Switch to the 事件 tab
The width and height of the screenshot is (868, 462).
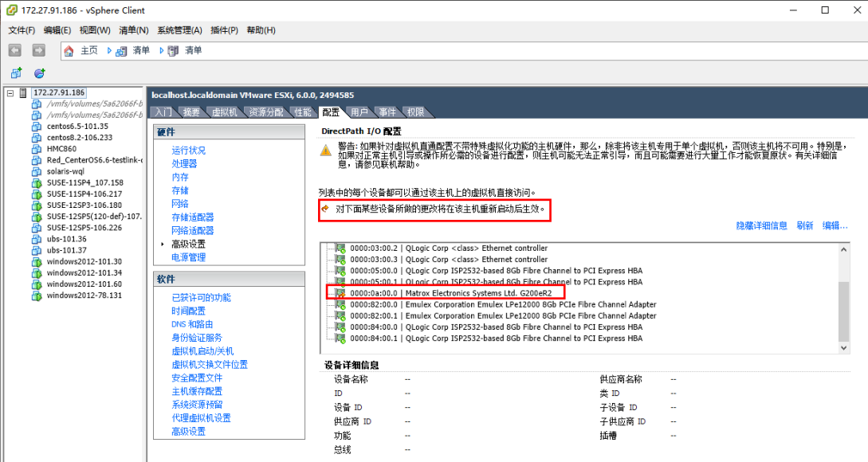(x=387, y=112)
